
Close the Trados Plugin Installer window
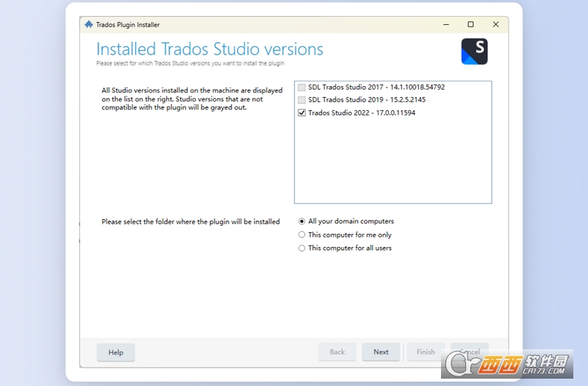pyautogui.click(x=495, y=24)
